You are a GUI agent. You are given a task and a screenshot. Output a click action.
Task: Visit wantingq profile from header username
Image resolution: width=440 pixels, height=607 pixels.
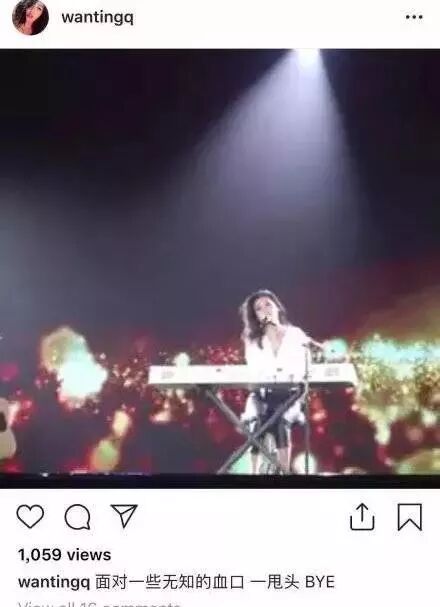[98, 17]
